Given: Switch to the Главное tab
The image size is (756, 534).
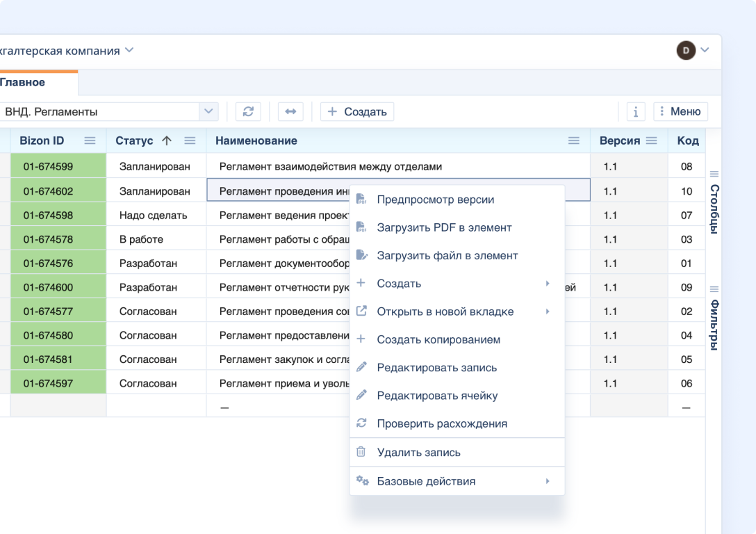Looking at the screenshot, I should (x=31, y=81).
